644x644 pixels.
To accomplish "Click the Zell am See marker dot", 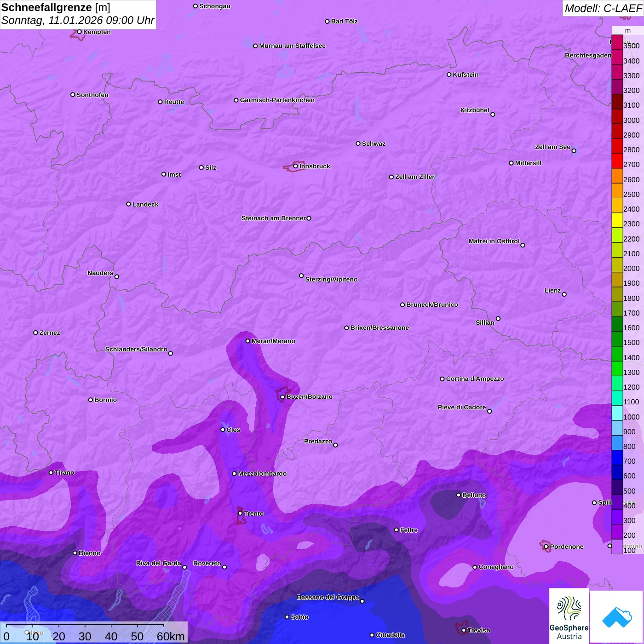I will 574,150.
